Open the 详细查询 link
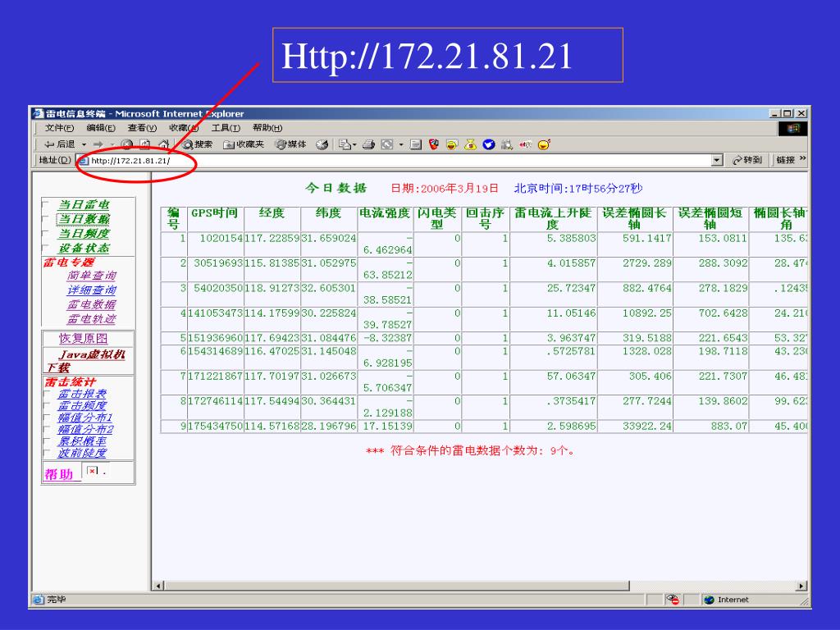 click(92, 290)
